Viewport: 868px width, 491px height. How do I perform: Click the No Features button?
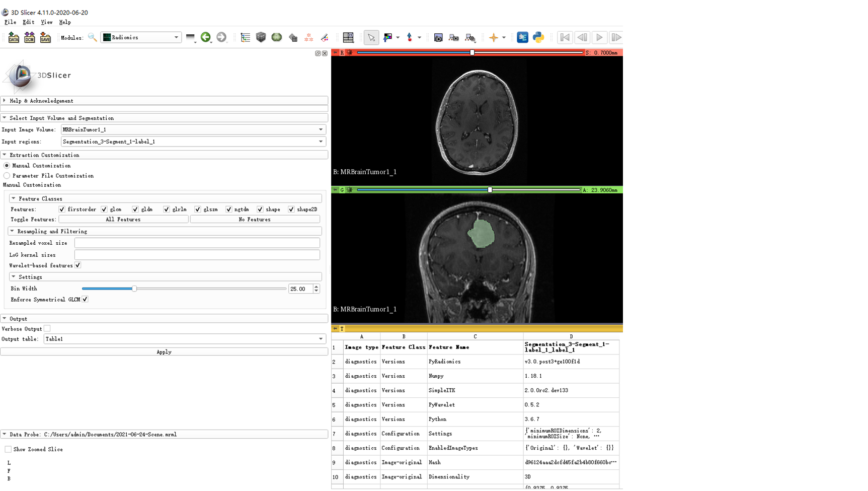pos(255,220)
